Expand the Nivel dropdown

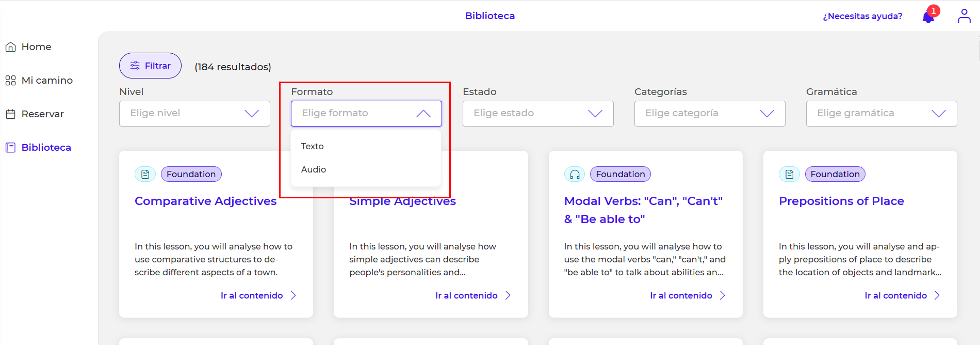(194, 114)
